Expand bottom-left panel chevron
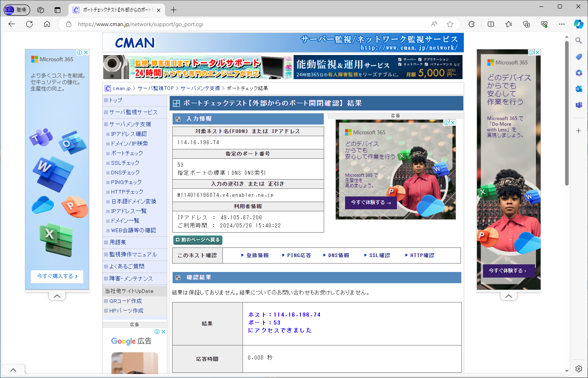The width and height of the screenshot is (588, 378). [x=13, y=370]
